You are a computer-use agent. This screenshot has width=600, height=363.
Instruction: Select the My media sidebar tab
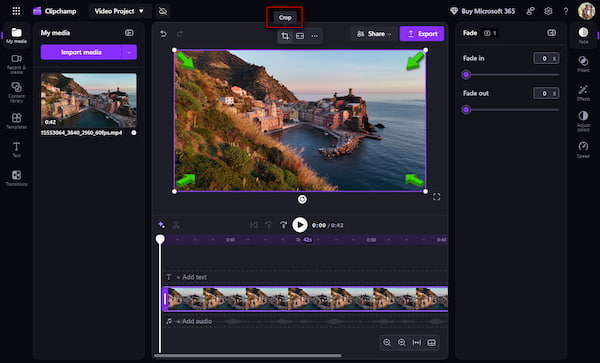click(16, 36)
